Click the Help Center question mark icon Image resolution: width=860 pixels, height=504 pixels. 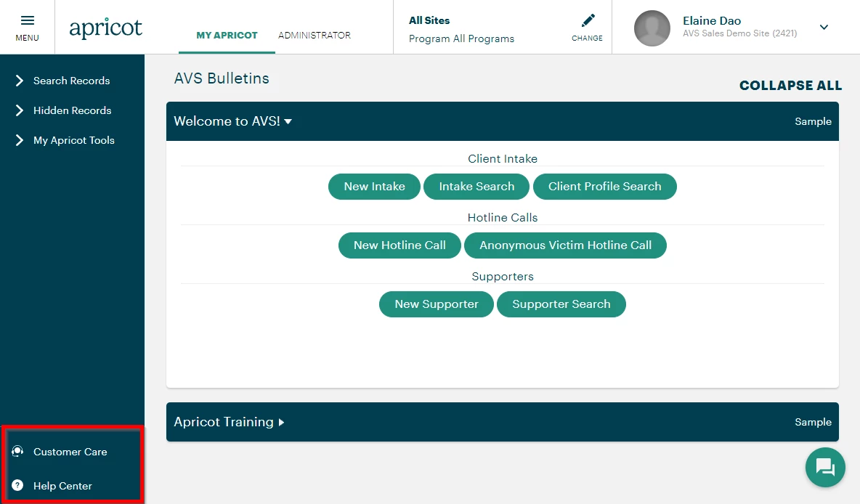tap(17, 485)
